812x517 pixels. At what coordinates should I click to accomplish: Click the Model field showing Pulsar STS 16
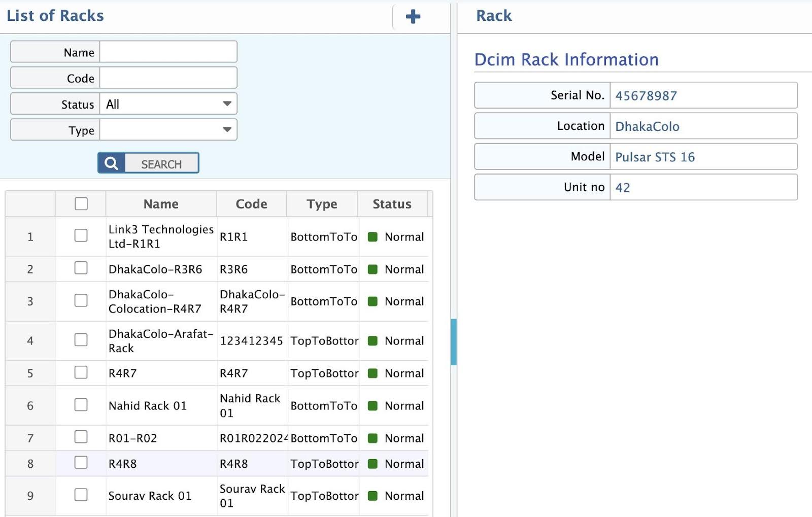point(704,157)
